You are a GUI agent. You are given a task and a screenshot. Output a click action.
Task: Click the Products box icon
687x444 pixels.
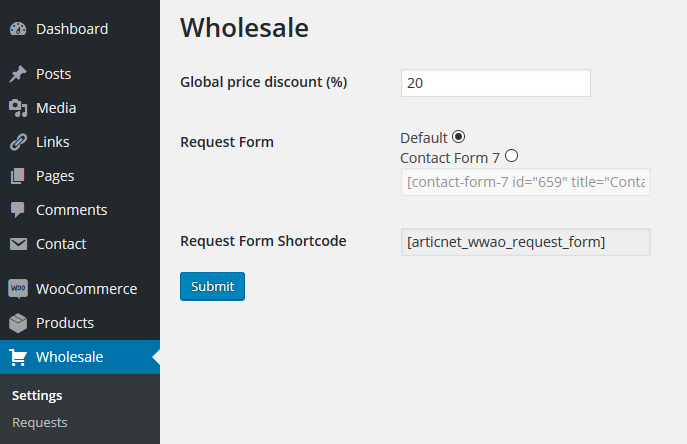pos(18,323)
